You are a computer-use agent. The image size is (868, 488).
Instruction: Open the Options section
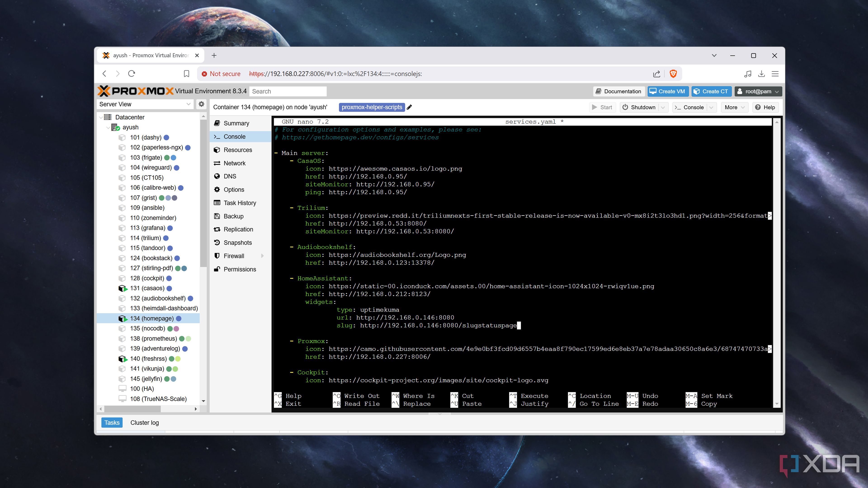pos(240,190)
